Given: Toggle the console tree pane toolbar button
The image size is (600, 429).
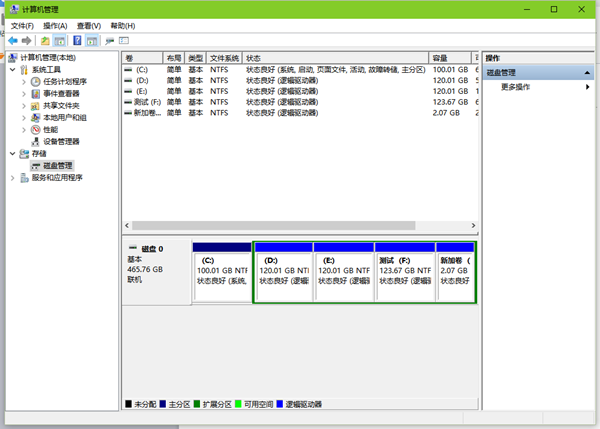Looking at the screenshot, I should pyautogui.click(x=60, y=41).
